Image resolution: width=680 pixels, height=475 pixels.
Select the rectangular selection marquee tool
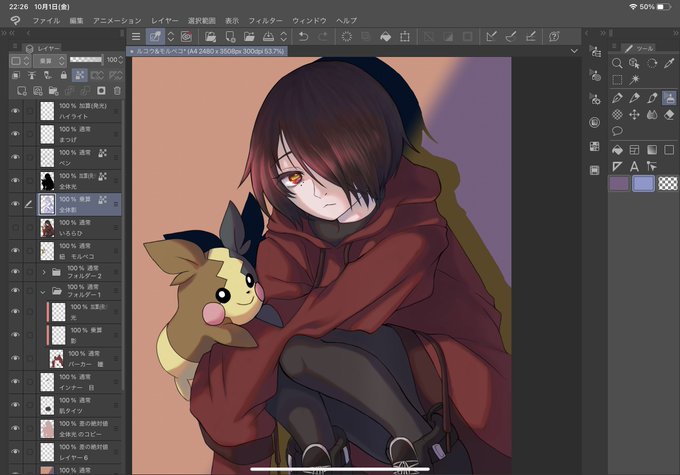pos(617,80)
